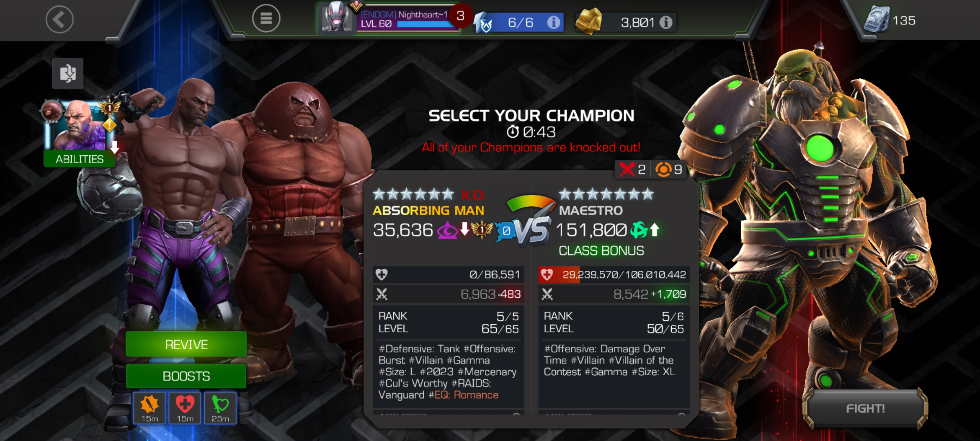The image size is (980, 441).
Task: Click the orange target counter showing 9
Action: (669, 169)
